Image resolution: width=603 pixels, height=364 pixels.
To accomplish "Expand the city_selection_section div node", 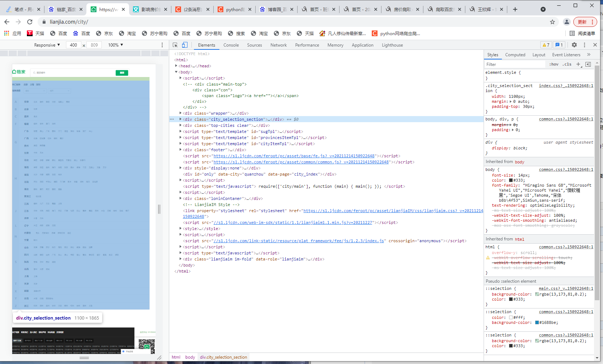I will click(x=180, y=119).
